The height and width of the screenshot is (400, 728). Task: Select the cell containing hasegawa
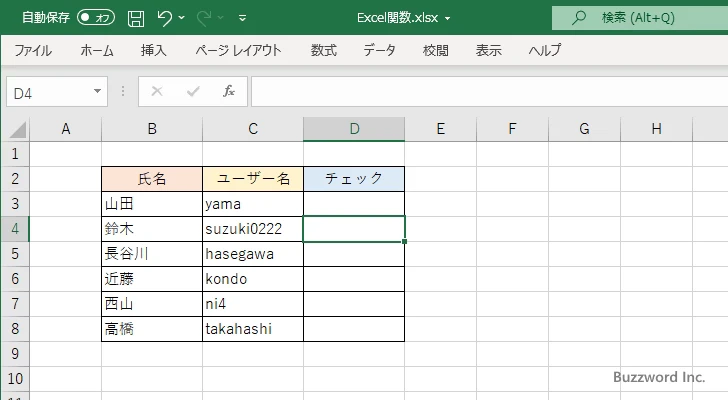(253, 254)
